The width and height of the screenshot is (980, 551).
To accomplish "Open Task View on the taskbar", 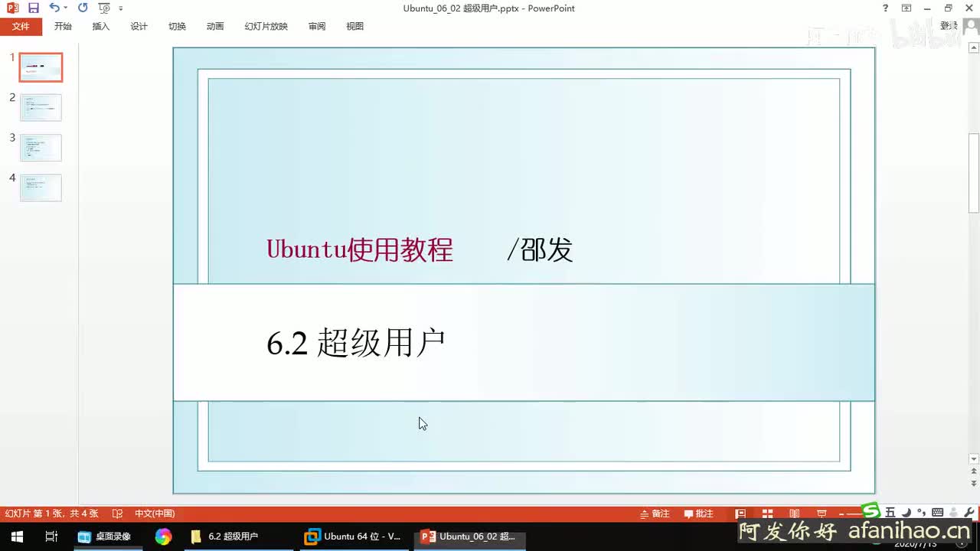I will (51, 536).
